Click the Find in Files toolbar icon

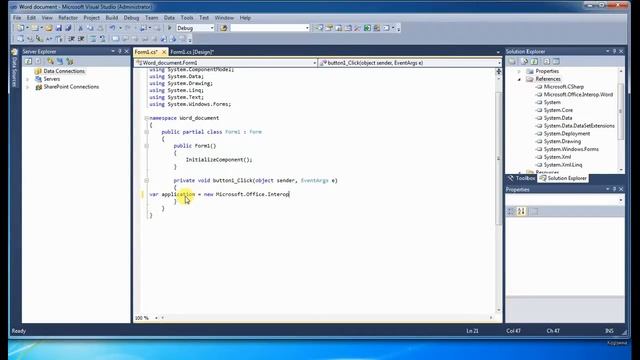pyautogui.click(x=223, y=28)
